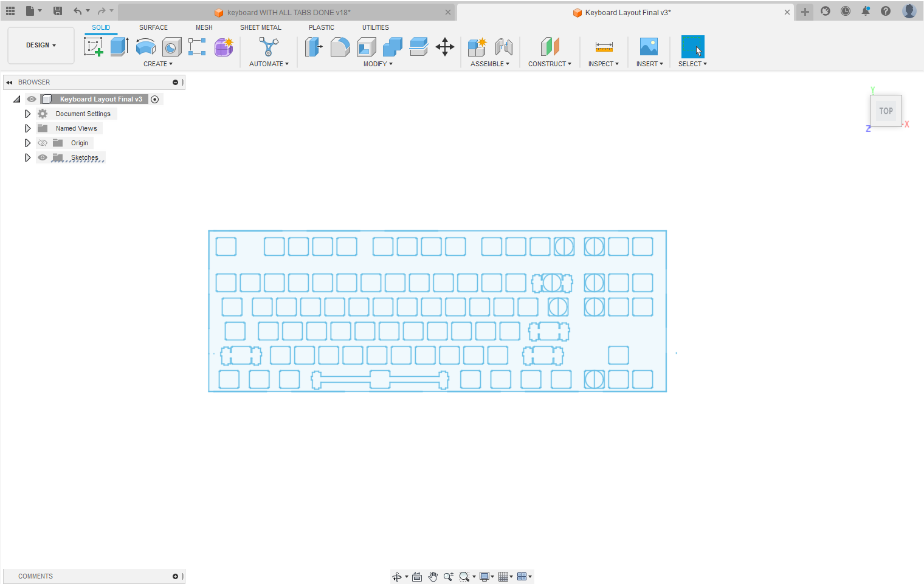Click the Insert image icon
924x584 pixels.
649,47
